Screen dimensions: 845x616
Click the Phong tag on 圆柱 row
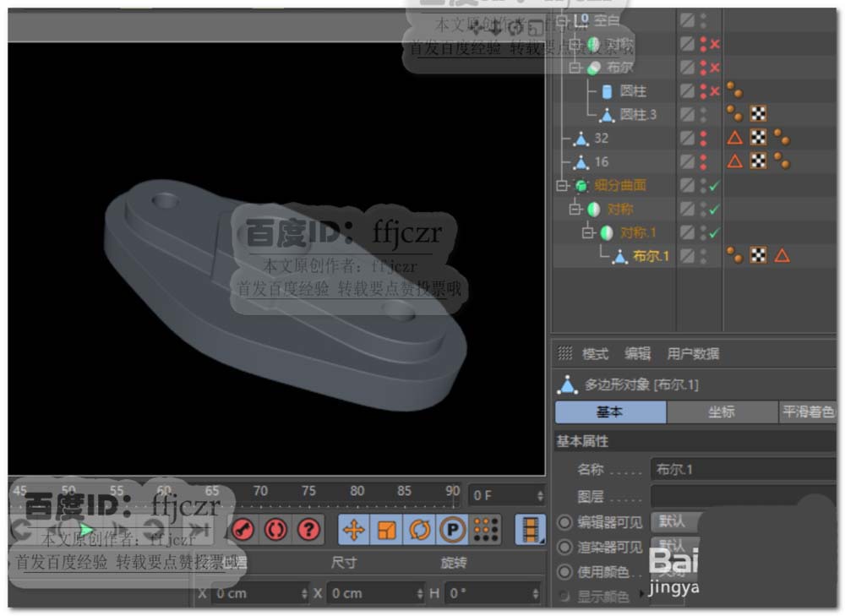[x=734, y=90]
